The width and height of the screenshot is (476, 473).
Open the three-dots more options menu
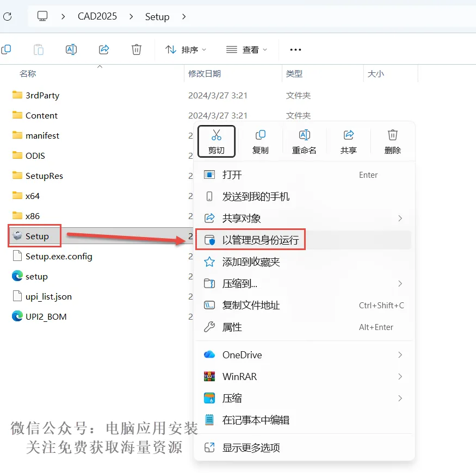point(295,50)
